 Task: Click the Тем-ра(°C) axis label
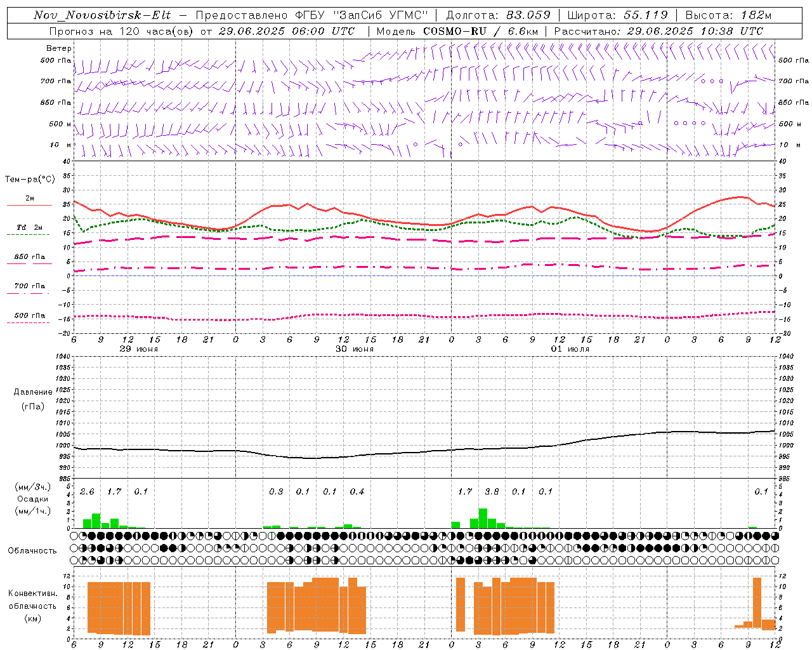[30, 180]
